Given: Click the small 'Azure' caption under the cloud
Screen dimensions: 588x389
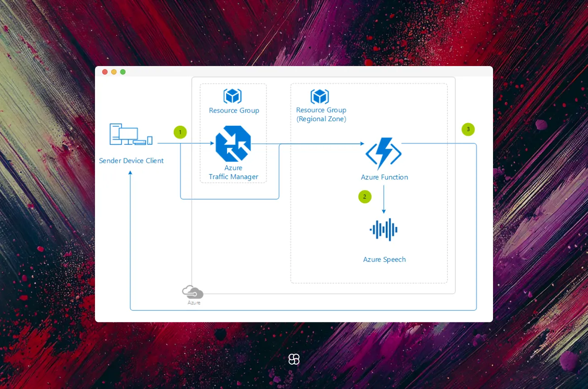Looking at the screenshot, I should [194, 303].
